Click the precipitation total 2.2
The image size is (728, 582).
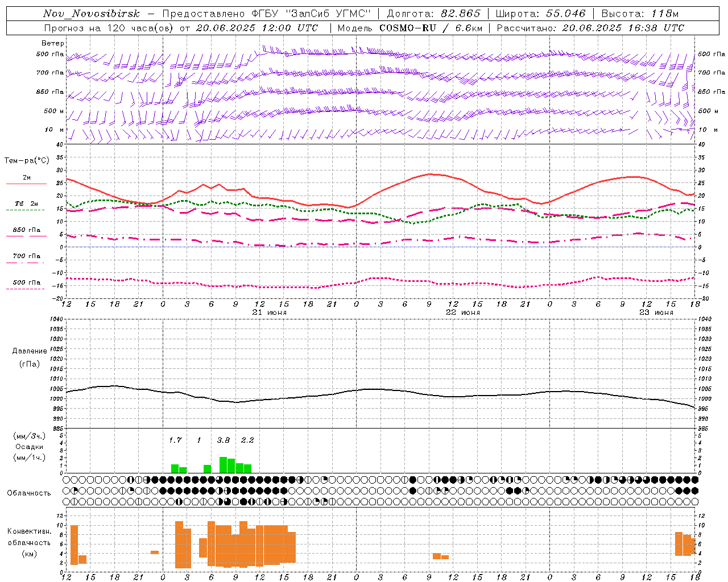tap(247, 440)
